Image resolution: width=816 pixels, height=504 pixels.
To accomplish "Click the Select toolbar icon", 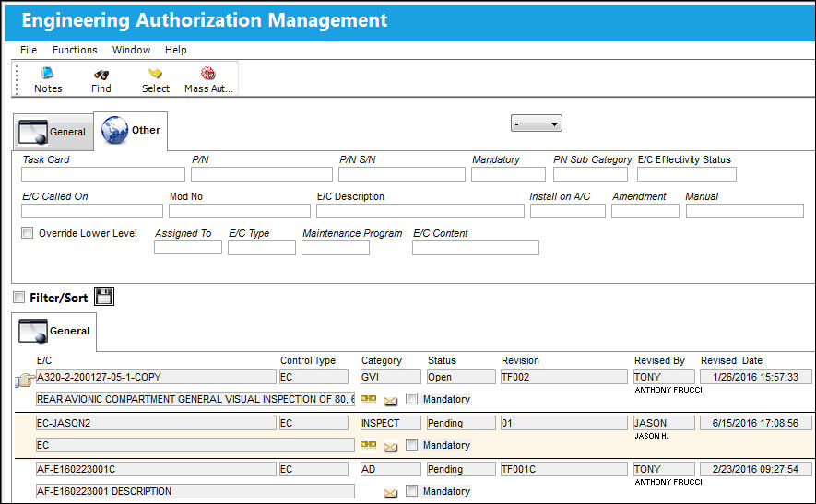I will [x=155, y=74].
